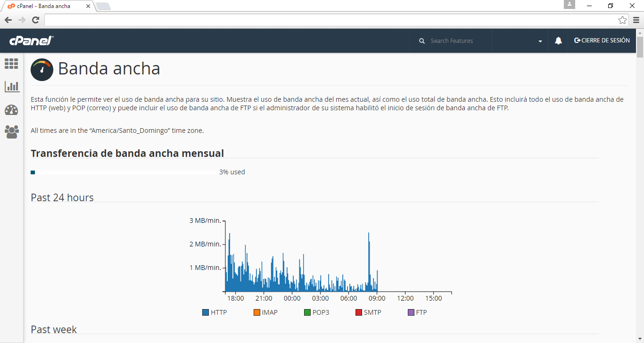The image size is (644, 343).
Task: Click the browser reload icon
Action: tap(35, 20)
